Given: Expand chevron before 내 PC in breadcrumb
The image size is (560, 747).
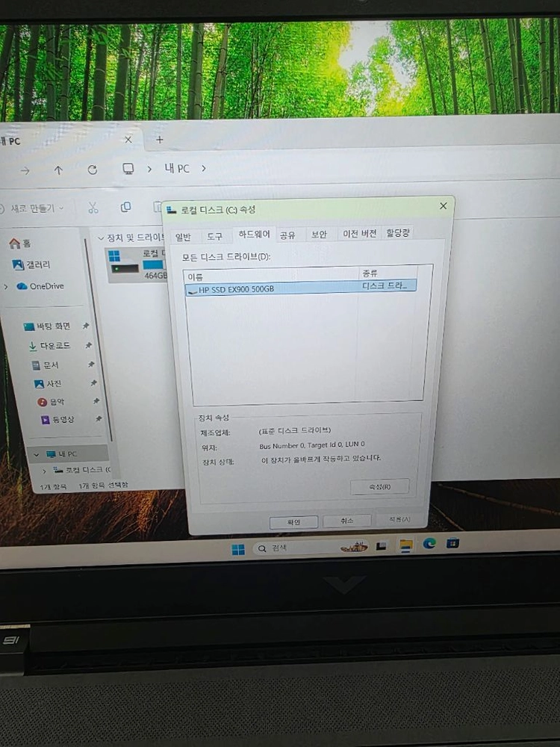Looking at the screenshot, I should coord(149,169).
